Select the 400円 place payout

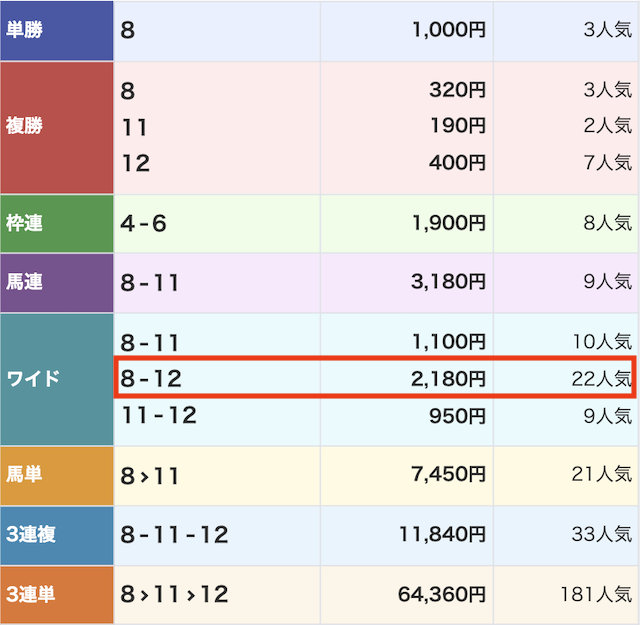click(x=459, y=162)
